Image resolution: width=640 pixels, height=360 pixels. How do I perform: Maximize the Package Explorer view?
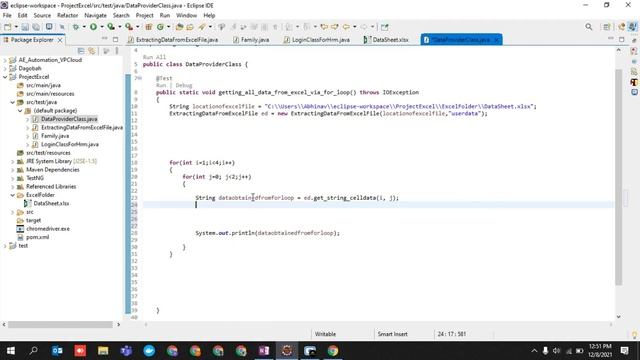click(116, 40)
